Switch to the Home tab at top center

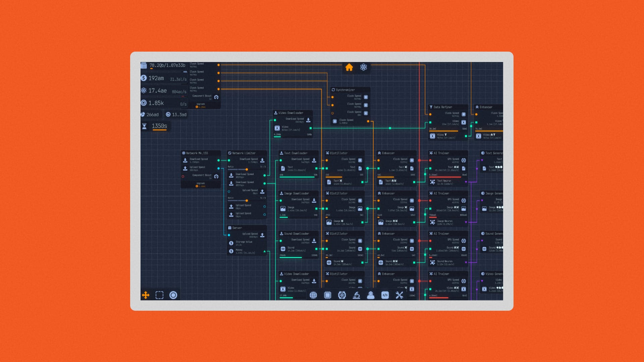pos(349,67)
